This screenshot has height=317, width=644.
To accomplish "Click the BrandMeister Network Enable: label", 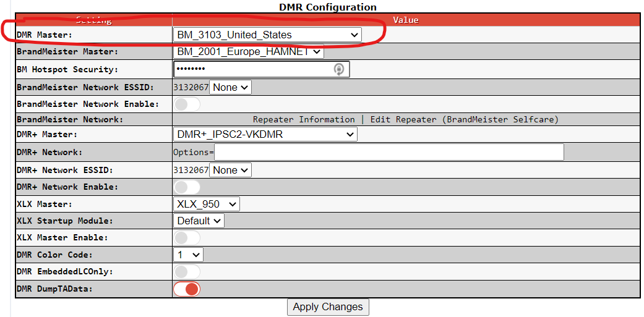I will pos(88,104).
